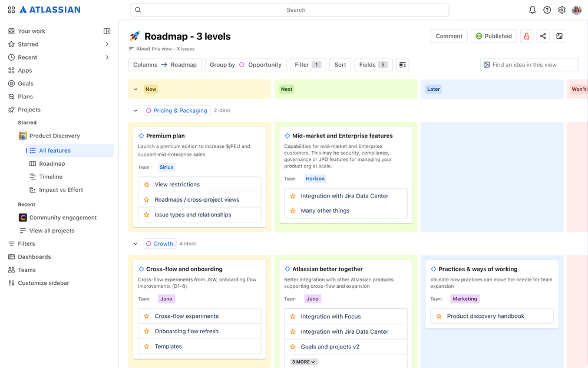Expand the 3 MORE items dropdown
Screen dimensions: 588x368
pyautogui.click(x=304, y=362)
